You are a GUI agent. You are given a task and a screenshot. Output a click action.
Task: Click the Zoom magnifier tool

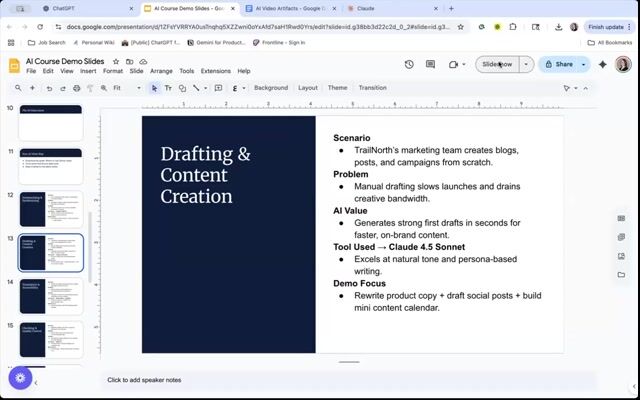[x=104, y=88]
